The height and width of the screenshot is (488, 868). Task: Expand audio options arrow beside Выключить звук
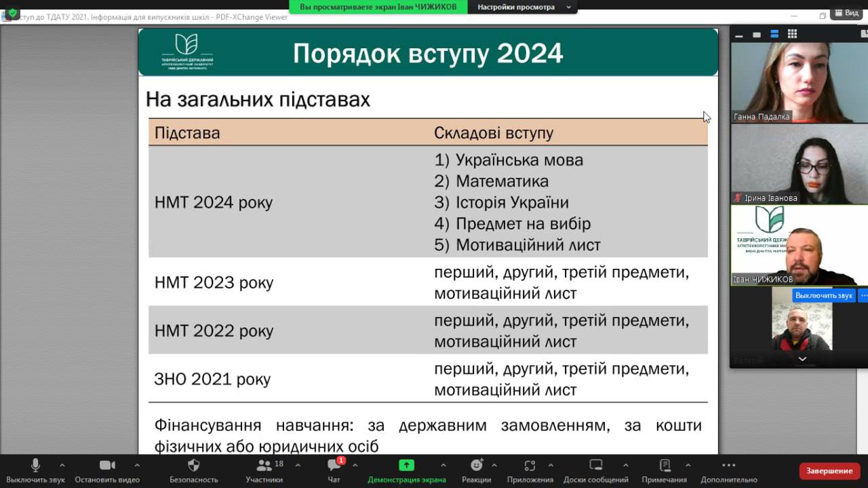pos(62,466)
